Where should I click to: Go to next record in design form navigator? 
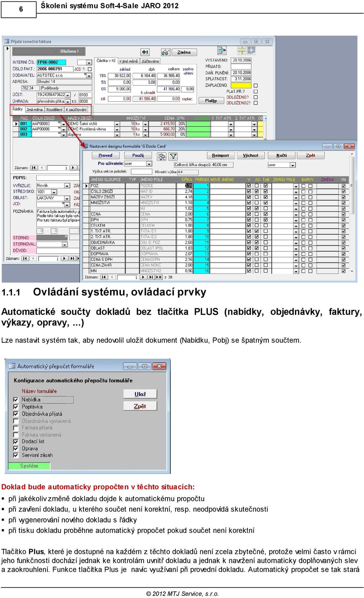point(143,277)
